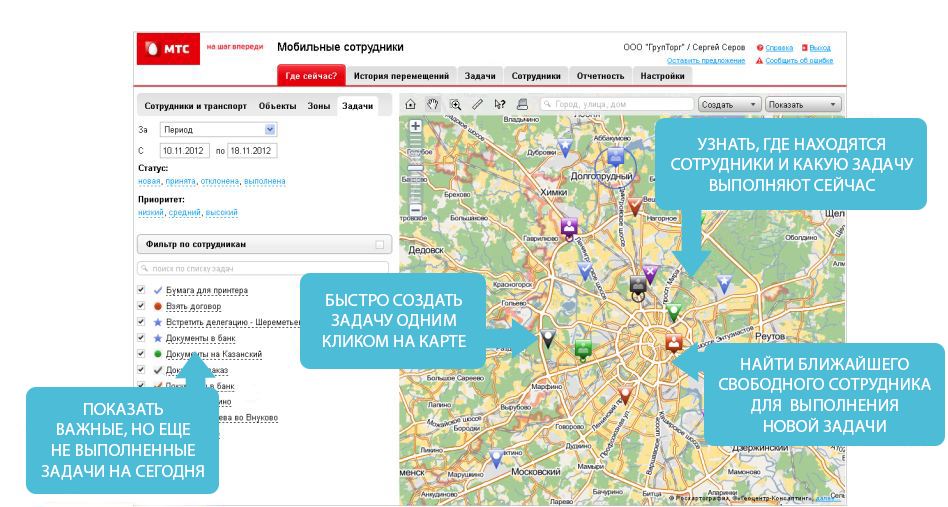The height and width of the screenshot is (507, 948).
Task: Click the red employee marker near Реутов
Action: (x=674, y=343)
